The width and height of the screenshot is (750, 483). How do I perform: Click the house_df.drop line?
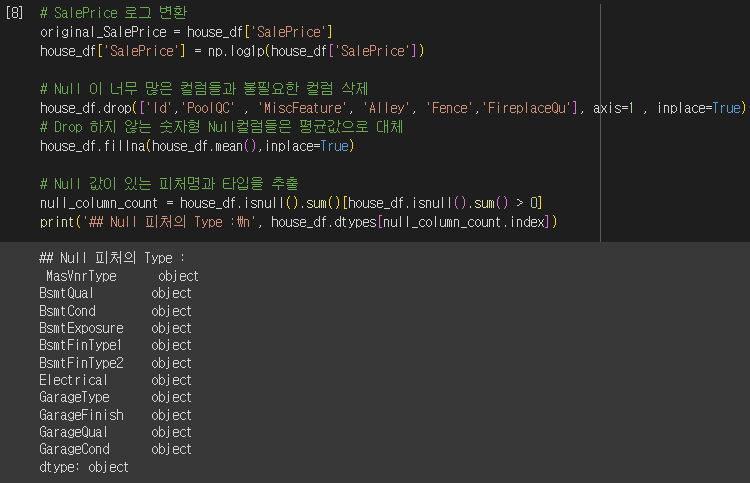[x=393, y=108]
